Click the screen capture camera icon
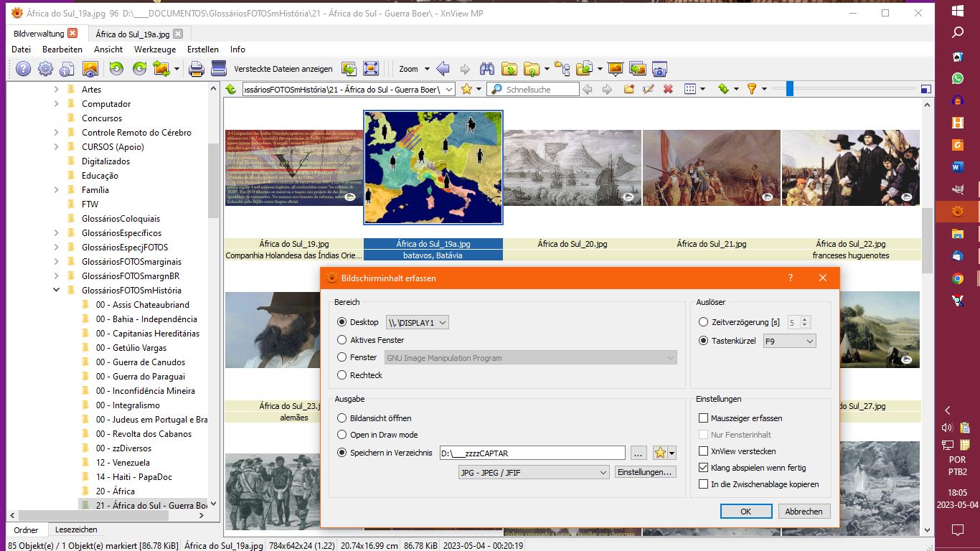Screen dimensions: 980x551 (x=659, y=69)
